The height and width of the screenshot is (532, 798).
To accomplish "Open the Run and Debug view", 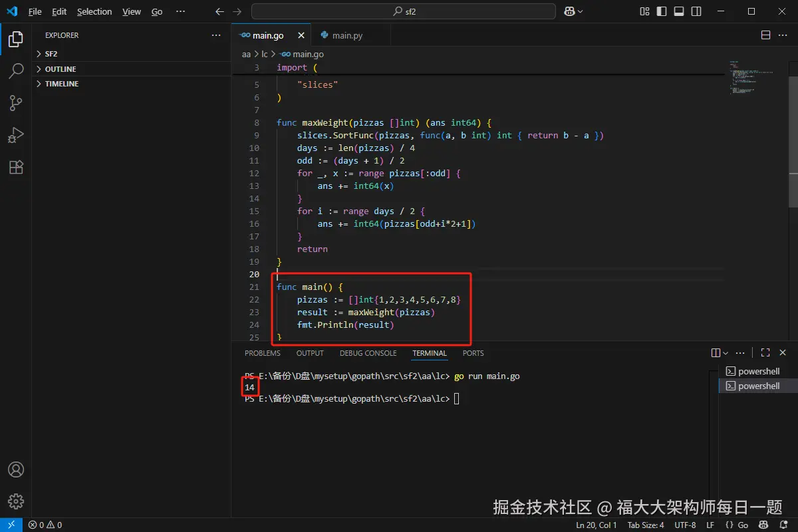I will (x=16, y=135).
